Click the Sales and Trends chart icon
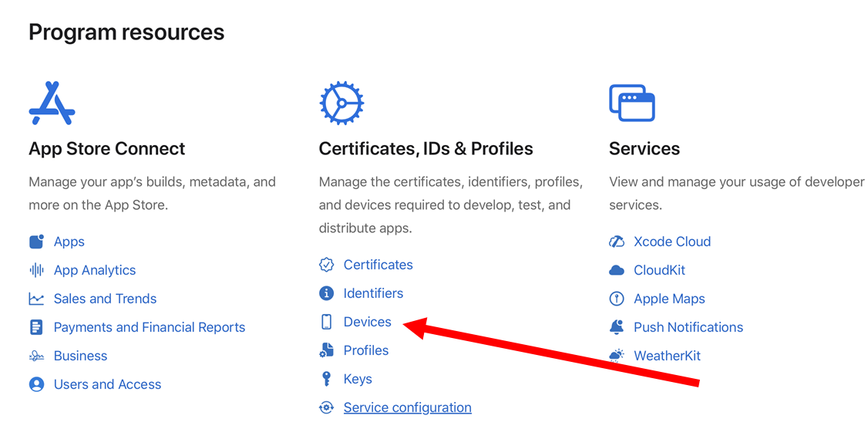 [x=36, y=299]
